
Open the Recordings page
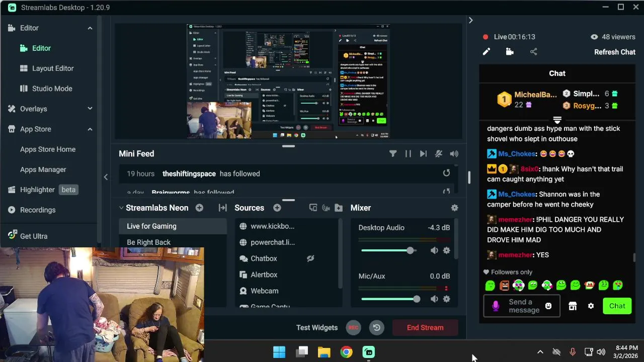coord(38,210)
